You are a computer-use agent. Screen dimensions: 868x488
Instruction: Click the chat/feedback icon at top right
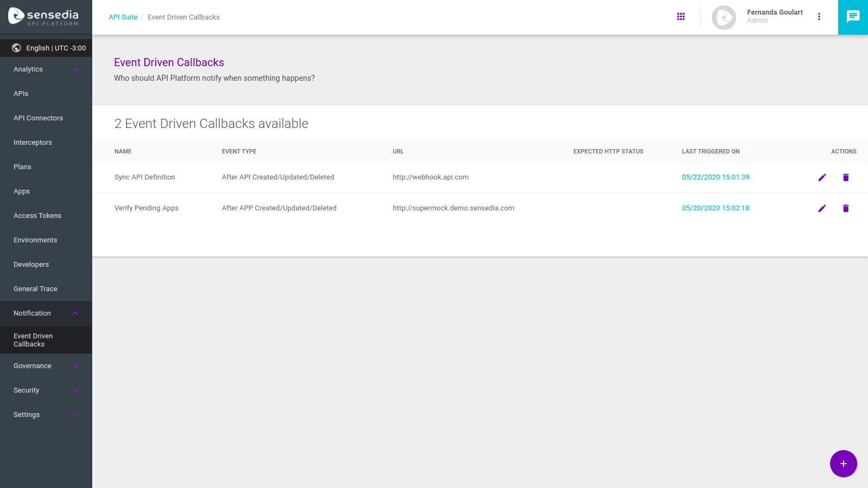point(852,17)
